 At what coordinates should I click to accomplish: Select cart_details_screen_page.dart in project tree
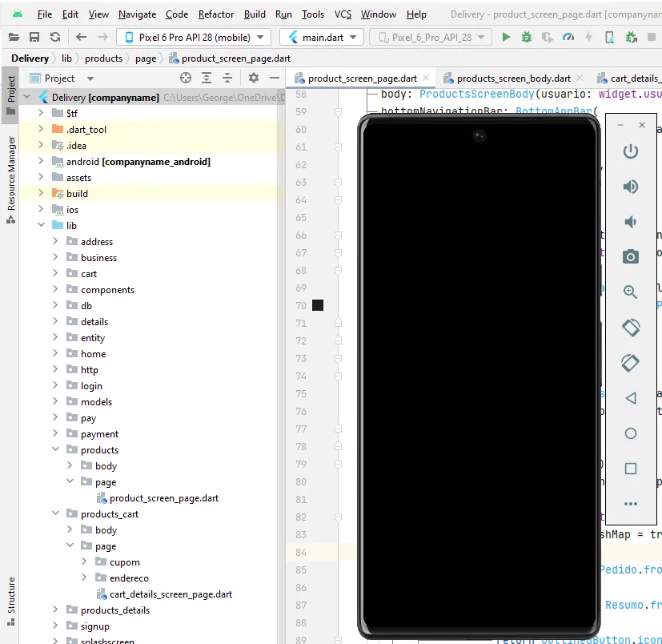(x=171, y=594)
